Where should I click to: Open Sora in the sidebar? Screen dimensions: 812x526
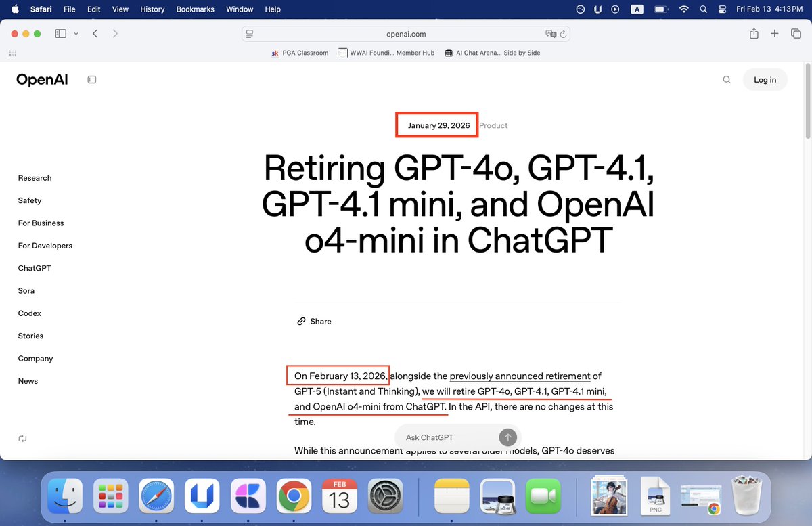tap(26, 291)
